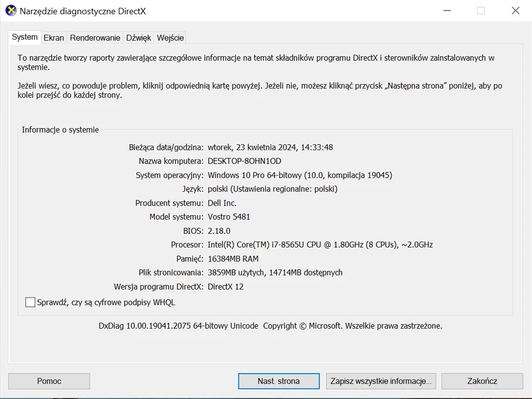Click Zapisz wszystkie informacje button

(381, 381)
